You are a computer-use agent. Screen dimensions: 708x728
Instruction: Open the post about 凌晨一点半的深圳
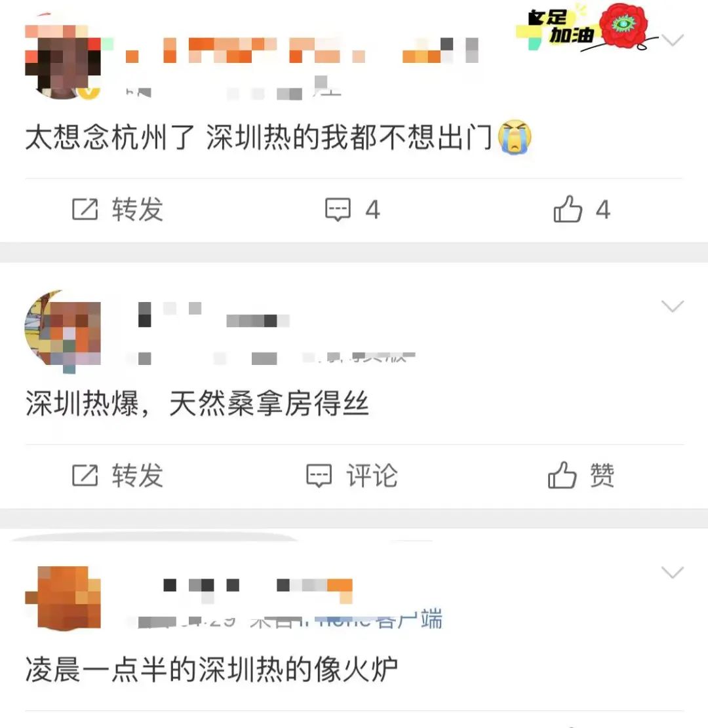coord(211,670)
